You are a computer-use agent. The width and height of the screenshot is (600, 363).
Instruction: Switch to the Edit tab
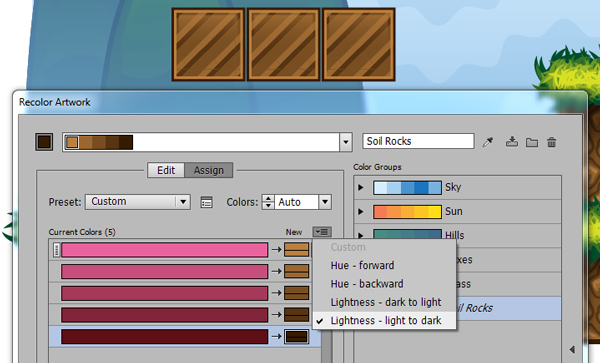(166, 170)
